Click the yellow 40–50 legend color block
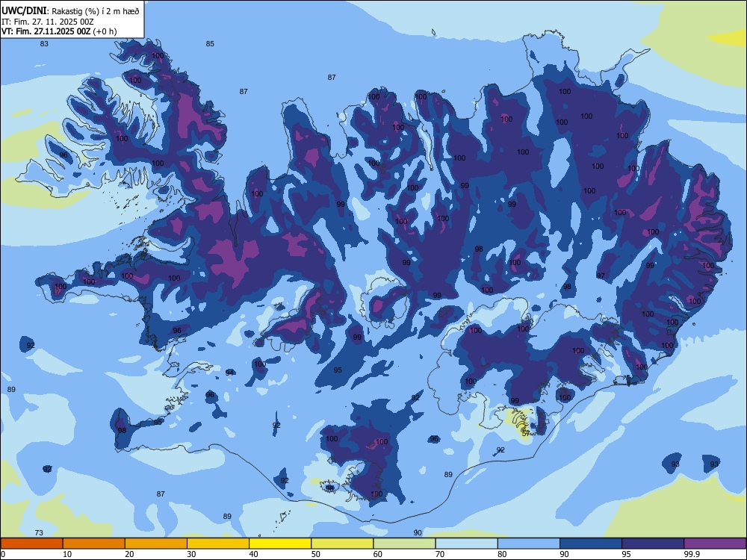Image resolution: width=747 pixels, height=560 pixels. click(280, 544)
